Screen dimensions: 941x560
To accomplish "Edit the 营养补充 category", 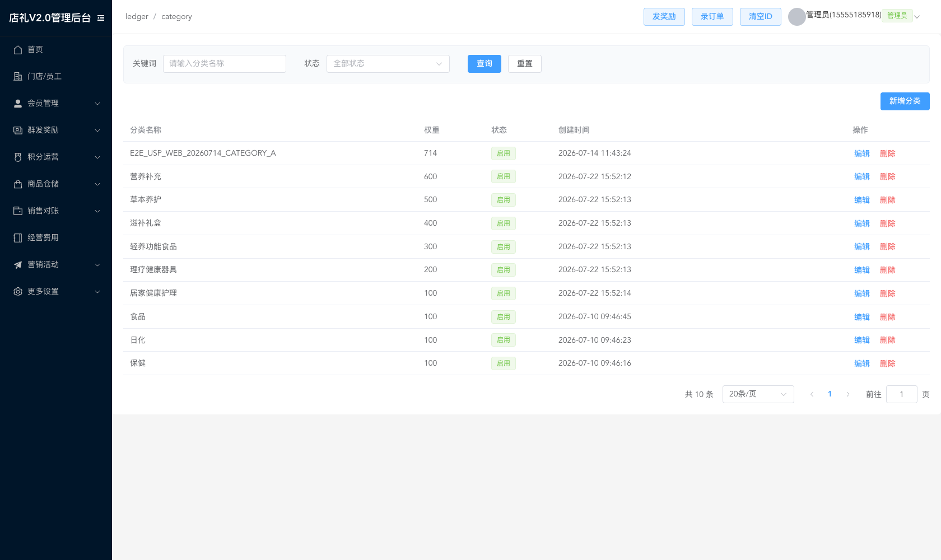I will [x=861, y=177].
